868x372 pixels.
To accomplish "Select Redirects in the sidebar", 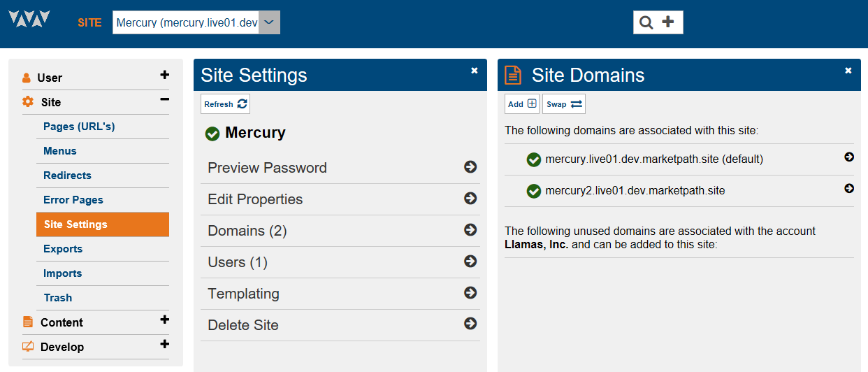I will click(67, 176).
